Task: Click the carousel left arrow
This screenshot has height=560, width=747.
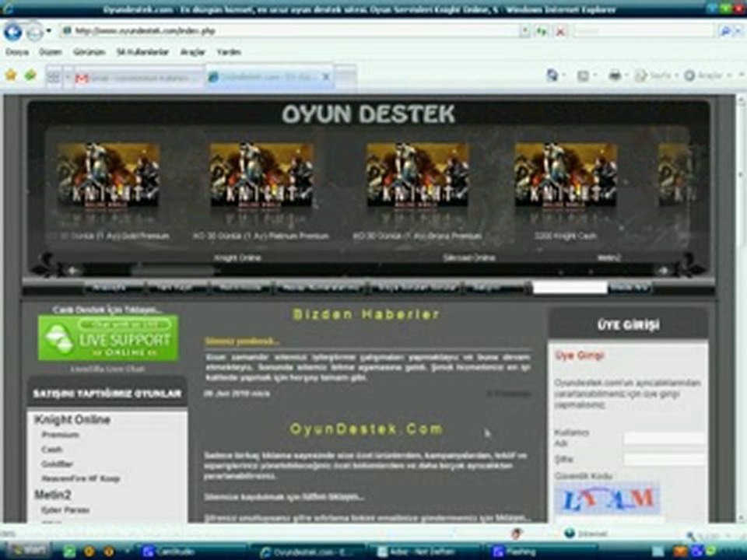Action: 73,271
